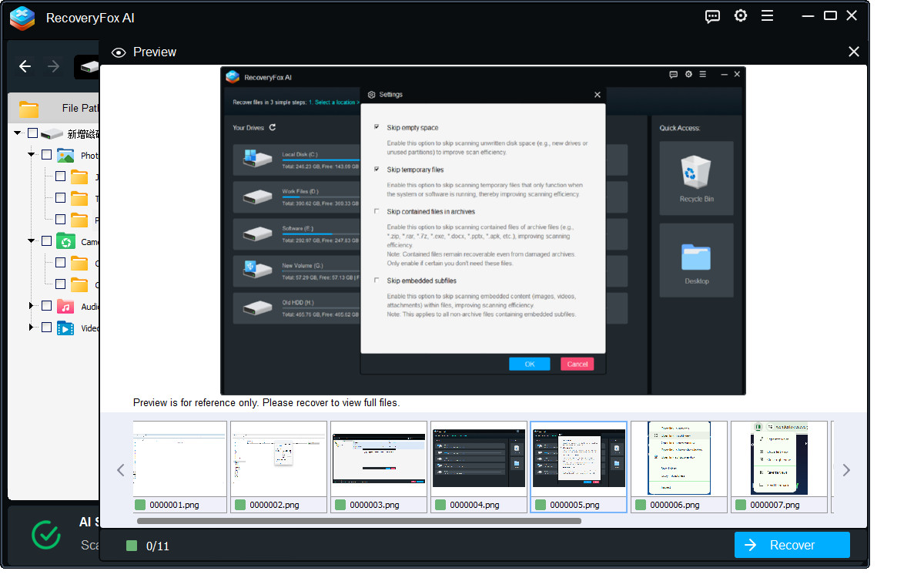Toggle the green select box for 0000001.png
Screen dimensions: 924x578
(x=140, y=505)
